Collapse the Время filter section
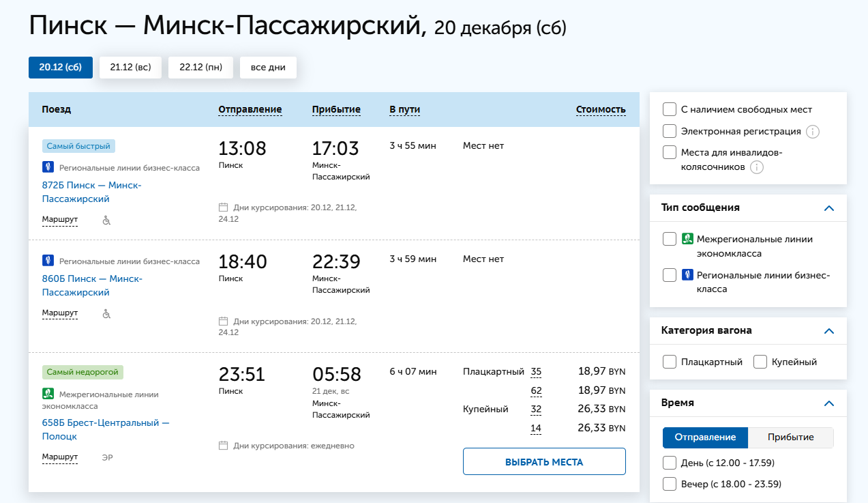Viewport: 868px width, 503px height. 829,403
